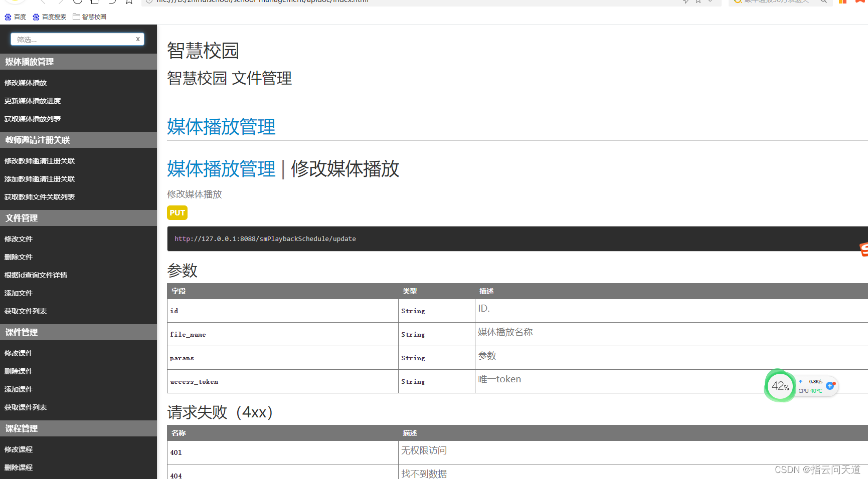The image size is (868, 479).
Task: Open the 媒体播放管理 heading link
Action: coord(221,127)
